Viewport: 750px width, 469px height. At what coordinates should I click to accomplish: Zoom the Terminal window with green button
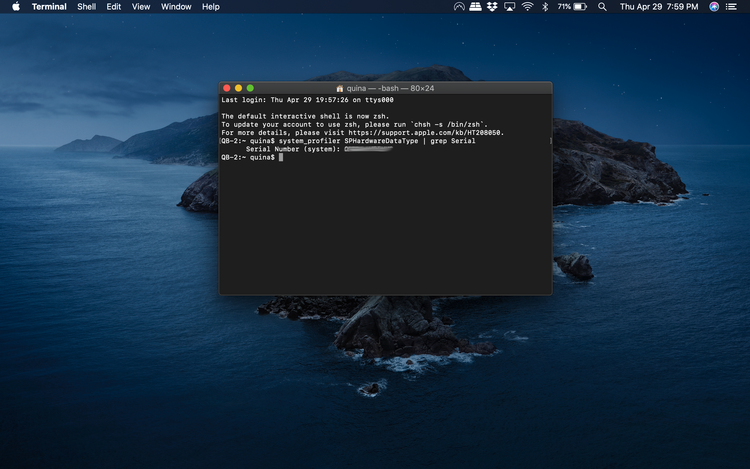tap(250, 88)
